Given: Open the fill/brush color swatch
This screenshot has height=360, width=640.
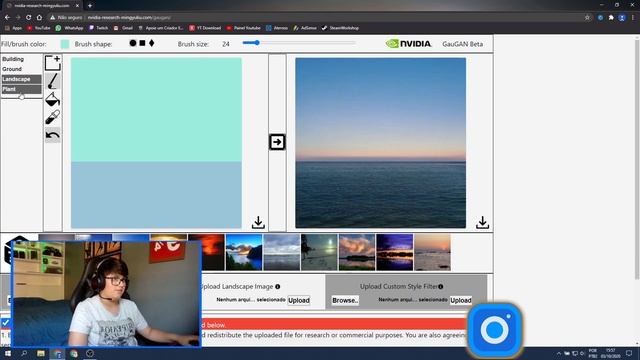Looking at the screenshot, I should coord(64,44).
